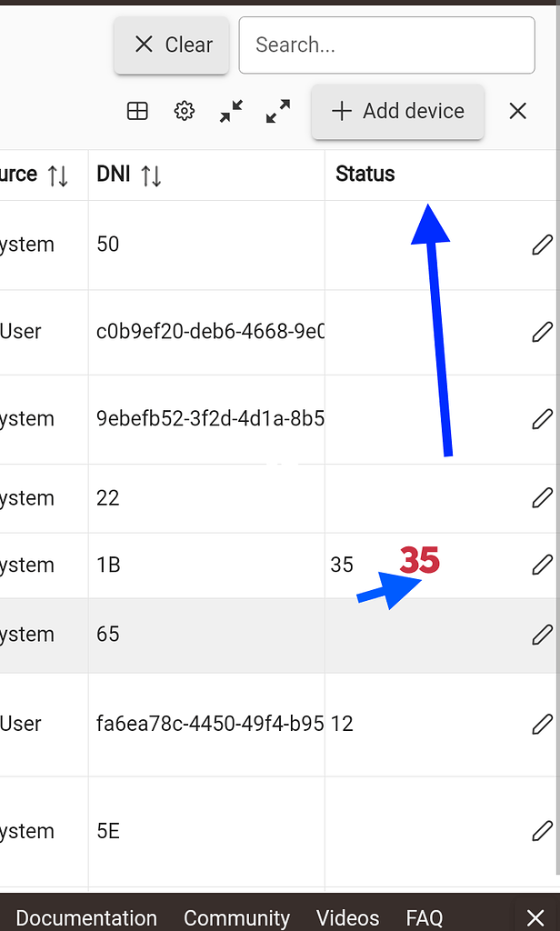Image resolution: width=560 pixels, height=931 pixels.
Task: Open the table settings gear
Action: coord(184,111)
